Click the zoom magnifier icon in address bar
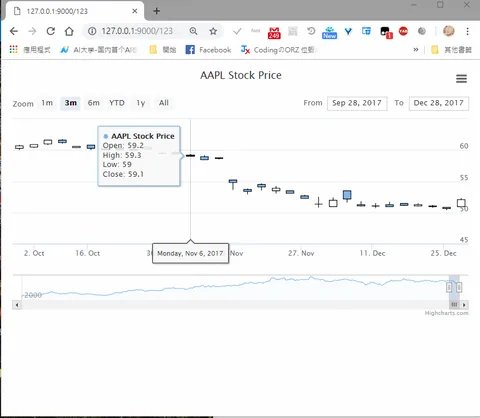Image resolution: width=480 pixels, height=418 pixels. click(x=193, y=31)
